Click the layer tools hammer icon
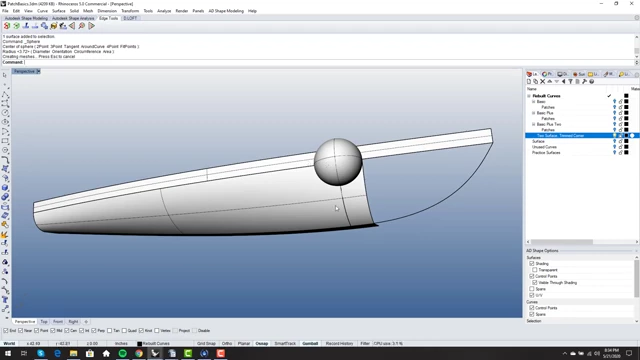Screen dimensions: 640x360 584,82
